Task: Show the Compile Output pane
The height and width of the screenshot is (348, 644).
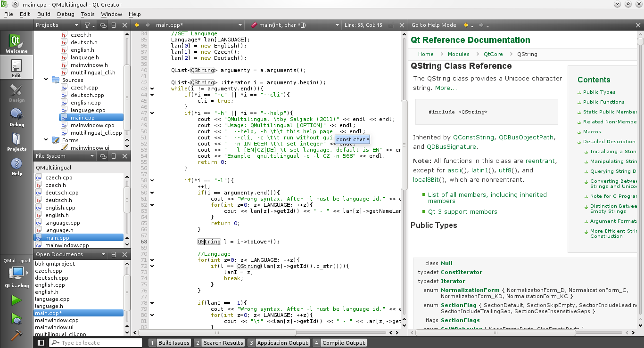Action: coord(340,343)
